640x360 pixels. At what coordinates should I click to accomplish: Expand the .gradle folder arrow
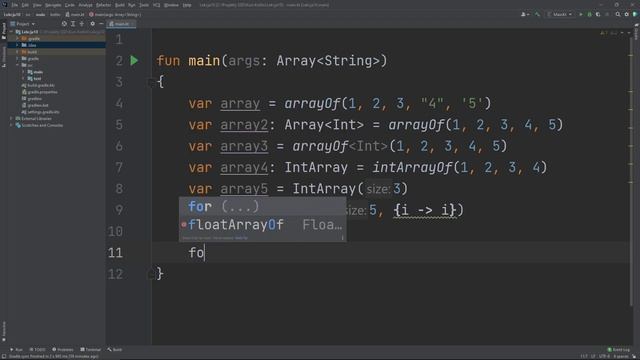[18, 38]
